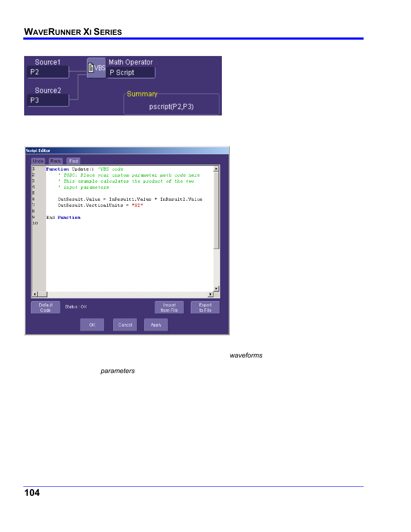411x532 pixels.
Task: Click the Apply button
Action: tap(156, 325)
